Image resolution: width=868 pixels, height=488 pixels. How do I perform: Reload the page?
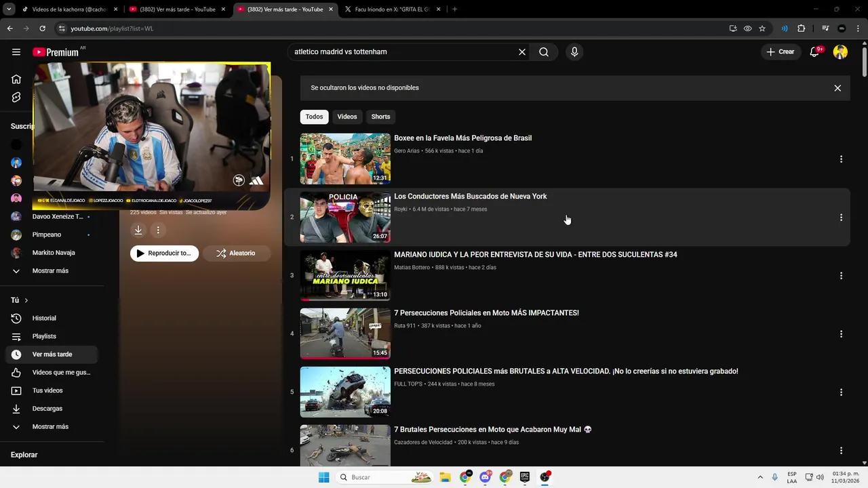(x=42, y=28)
